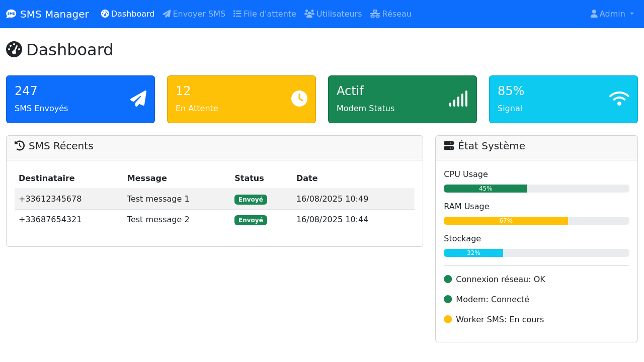
Task: Click the SMS speech bubble logo icon
Action: pyautogui.click(x=11, y=14)
